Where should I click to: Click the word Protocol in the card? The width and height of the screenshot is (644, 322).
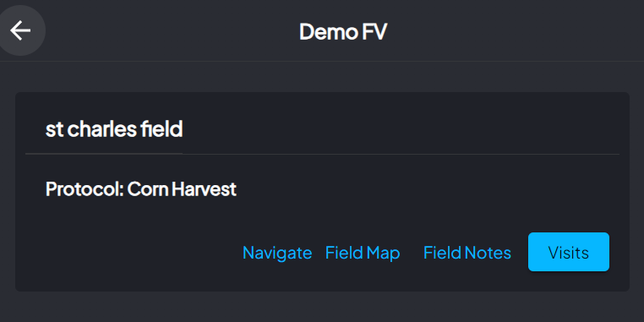point(85,189)
